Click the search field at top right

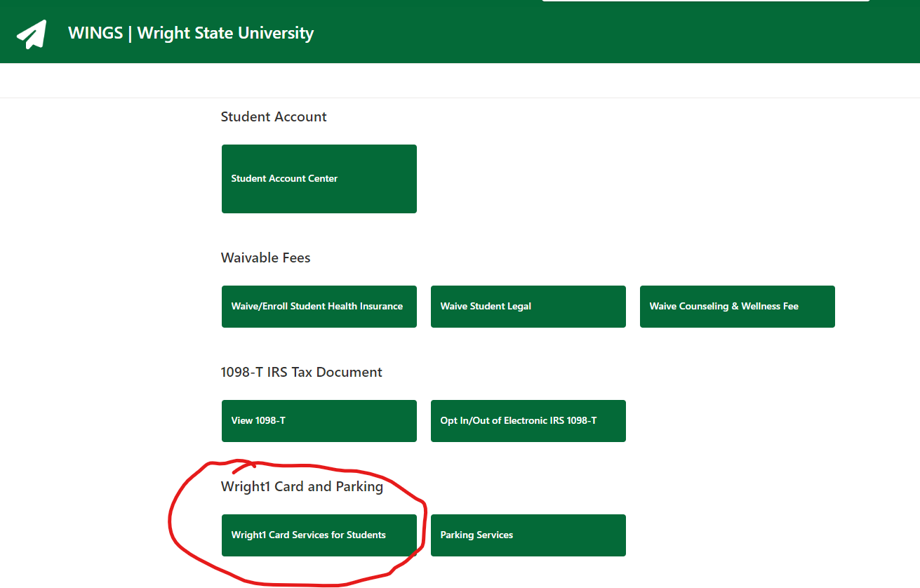point(705,3)
